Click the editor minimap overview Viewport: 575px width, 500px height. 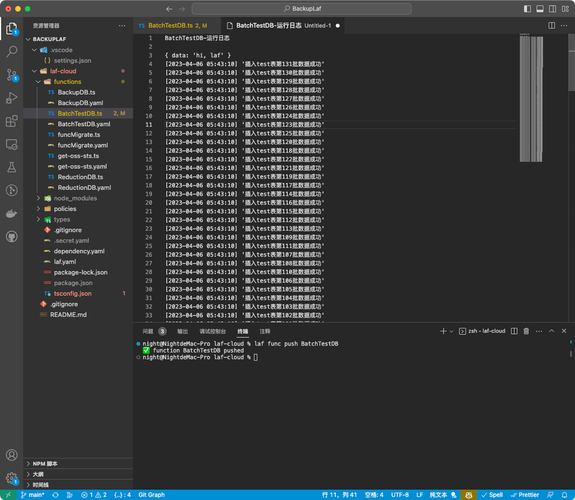pyautogui.click(x=531, y=98)
